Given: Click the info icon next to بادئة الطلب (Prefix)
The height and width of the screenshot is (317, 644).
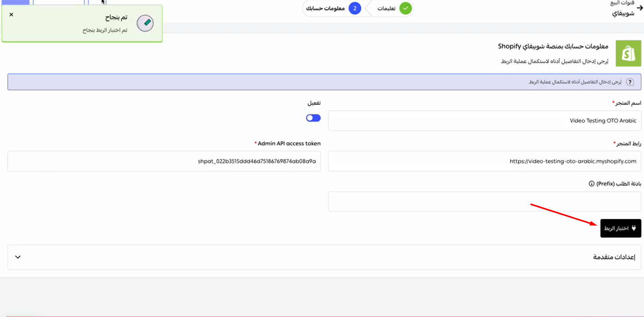Looking at the screenshot, I should coord(591,184).
